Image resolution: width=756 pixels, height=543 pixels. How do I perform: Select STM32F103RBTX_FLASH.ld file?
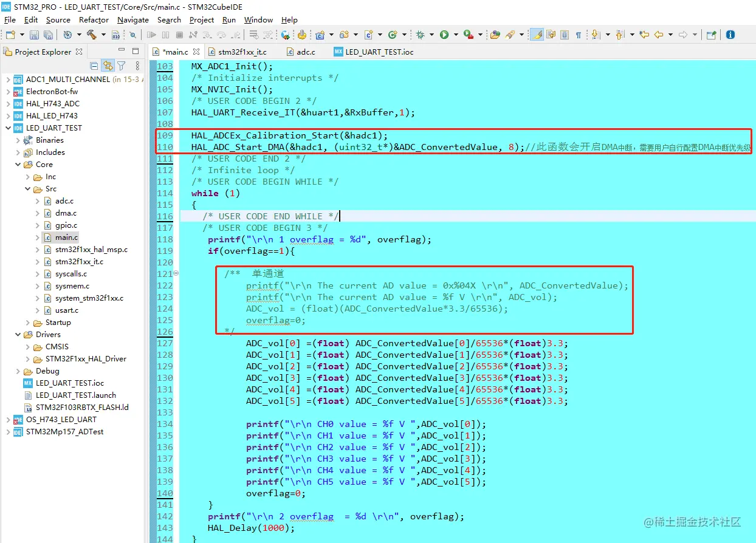point(76,407)
